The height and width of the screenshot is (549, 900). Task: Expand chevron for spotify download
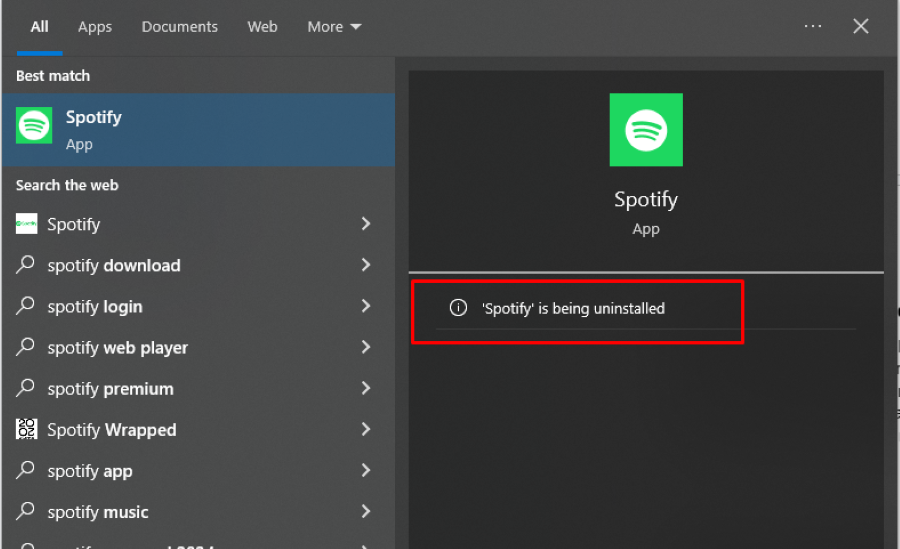(x=366, y=265)
